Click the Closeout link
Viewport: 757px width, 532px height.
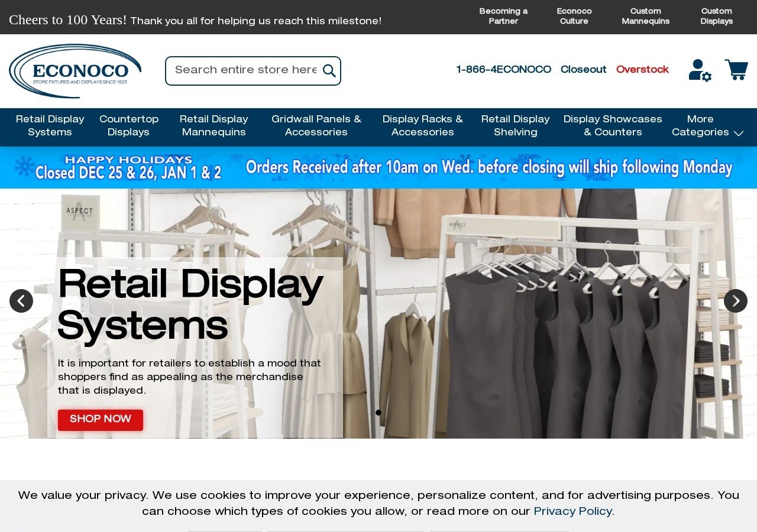coord(583,69)
